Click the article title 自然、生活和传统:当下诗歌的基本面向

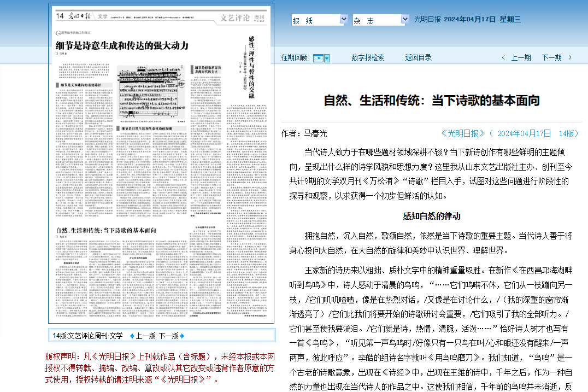[x=432, y=101]
